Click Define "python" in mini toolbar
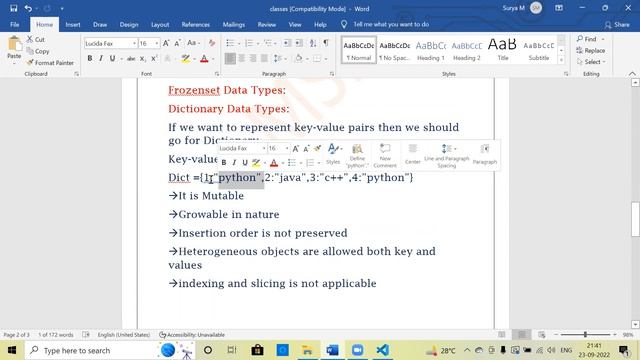The image size is (640, 360). (357, 155)
